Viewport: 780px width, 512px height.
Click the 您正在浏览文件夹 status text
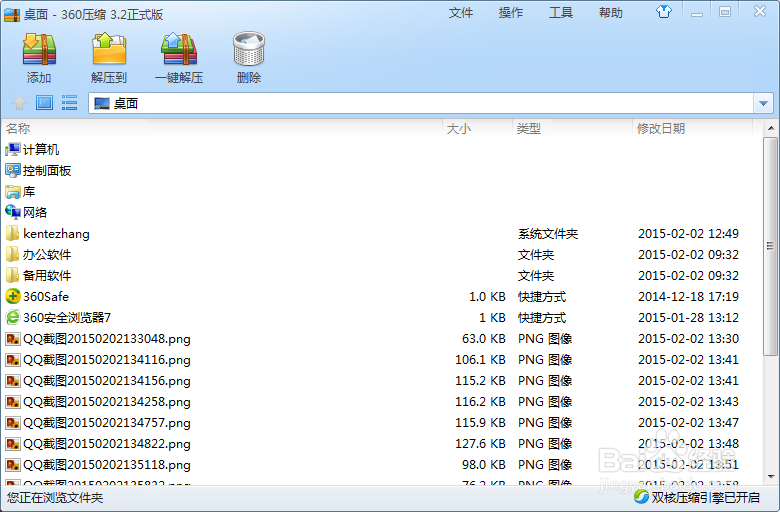click(55, 498)
